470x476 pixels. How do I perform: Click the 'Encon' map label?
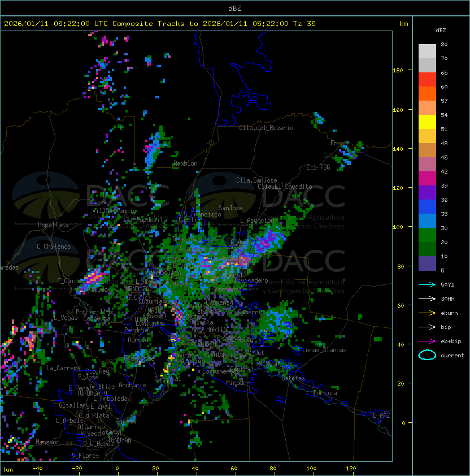point(340,143)
